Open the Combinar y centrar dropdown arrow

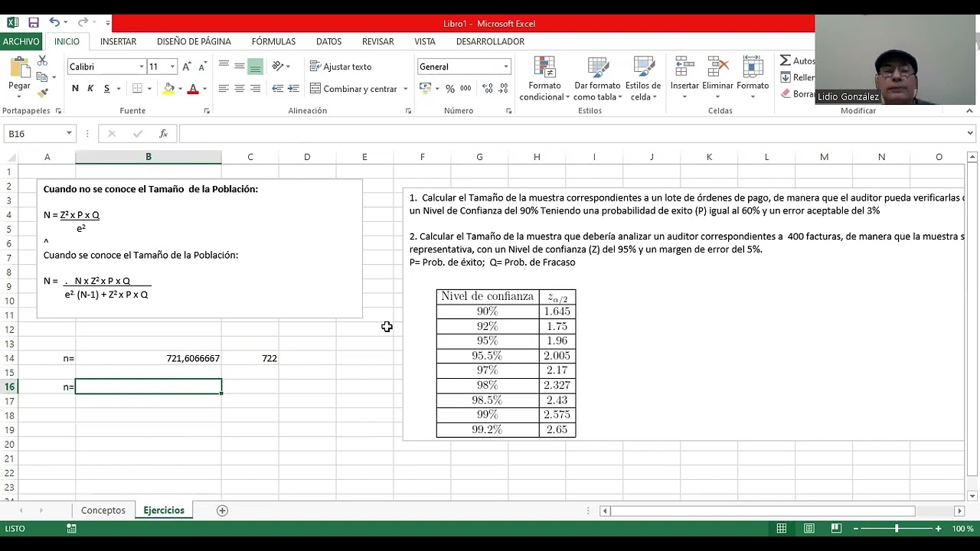click(x=406, y=89)
